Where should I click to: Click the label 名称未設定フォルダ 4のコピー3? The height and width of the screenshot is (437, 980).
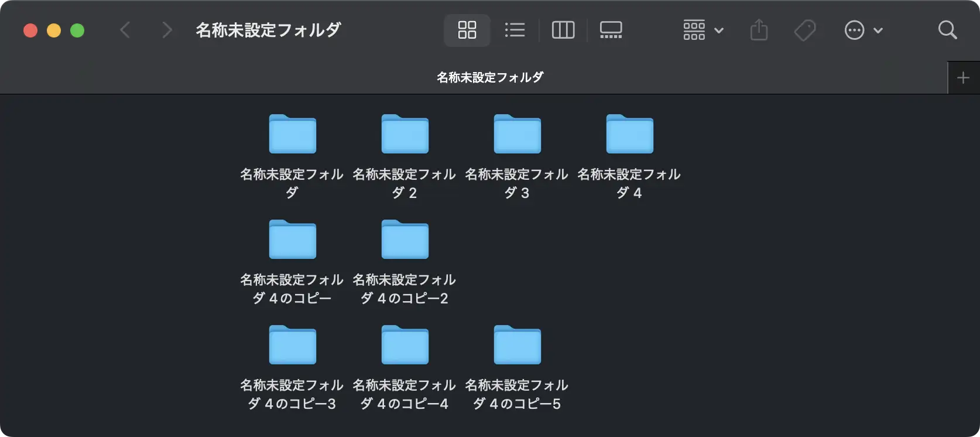coord(292,394)
